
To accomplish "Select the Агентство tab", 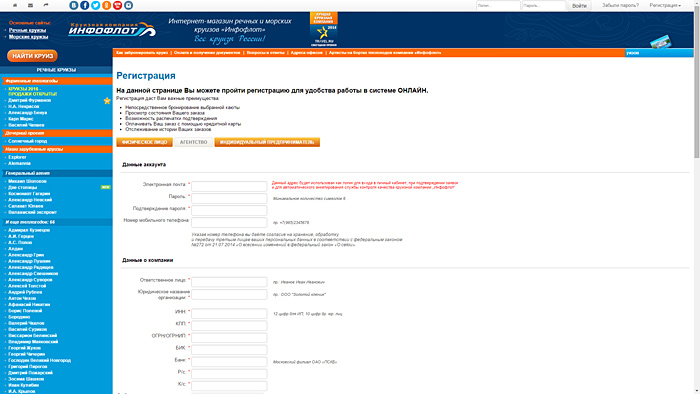I will (193, 142).
